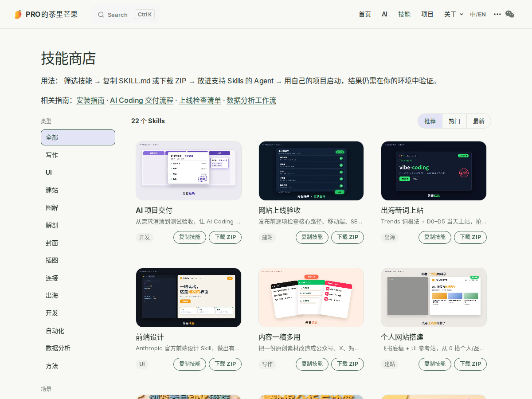Sort skills by 热门

point(454,121)
